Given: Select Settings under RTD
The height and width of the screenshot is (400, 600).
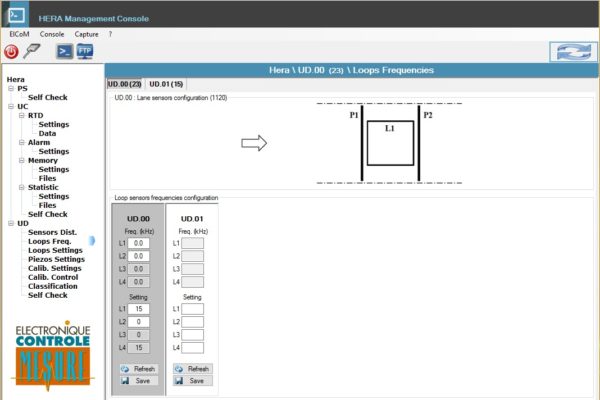Looking at the screenshot, I should [x=54, y=124].
